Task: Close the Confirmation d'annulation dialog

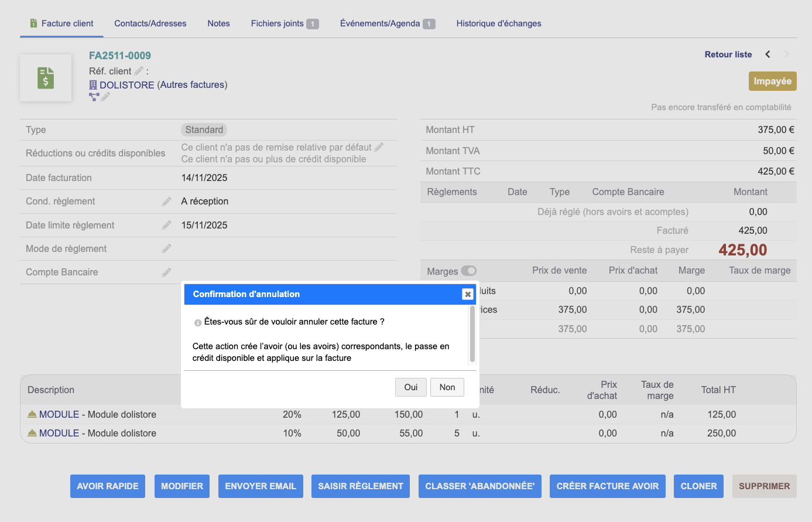Action: click(467, 294)
